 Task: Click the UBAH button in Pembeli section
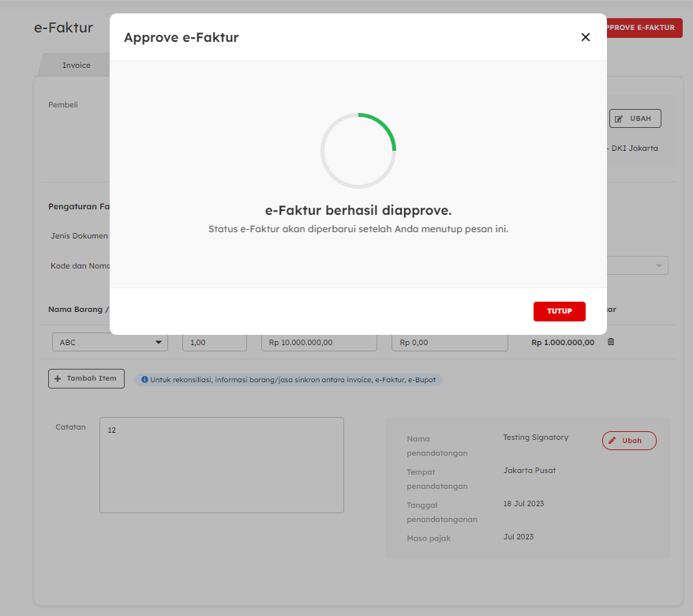(635, 118)
